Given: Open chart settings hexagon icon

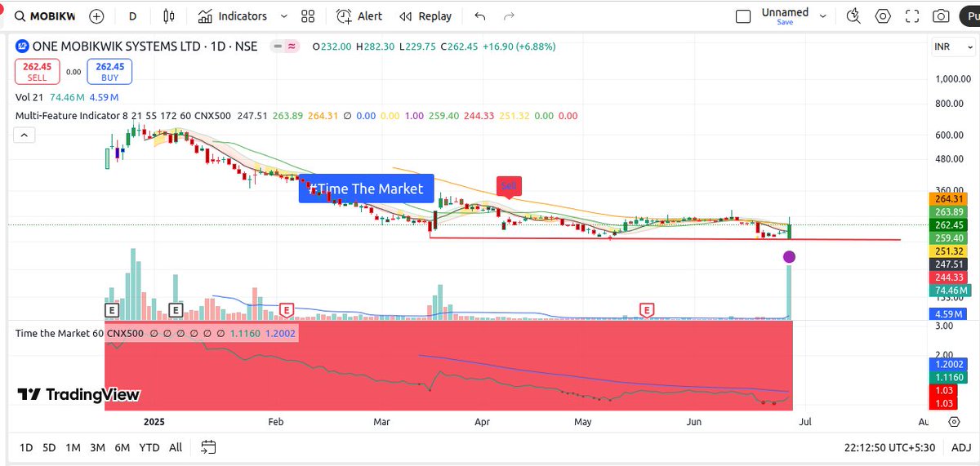Looking at the screenshot, I should click(x=883, y=16).
